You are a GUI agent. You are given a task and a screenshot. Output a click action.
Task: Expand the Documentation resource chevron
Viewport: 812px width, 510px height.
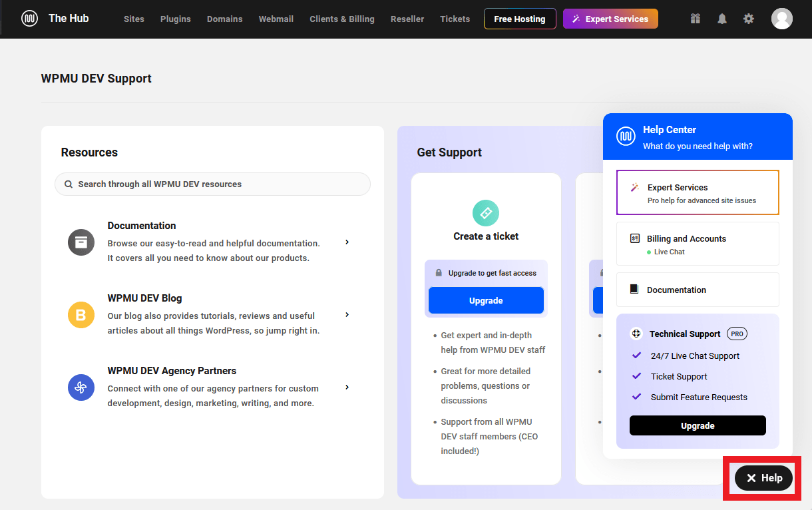point(347,242)
